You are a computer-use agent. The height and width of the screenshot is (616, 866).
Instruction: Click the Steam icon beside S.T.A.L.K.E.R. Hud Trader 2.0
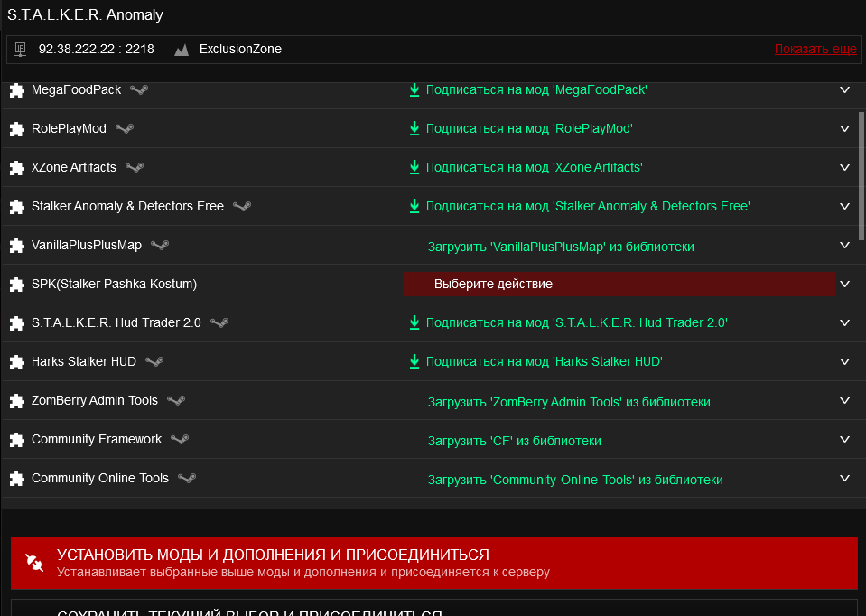[x=219, y=322]
